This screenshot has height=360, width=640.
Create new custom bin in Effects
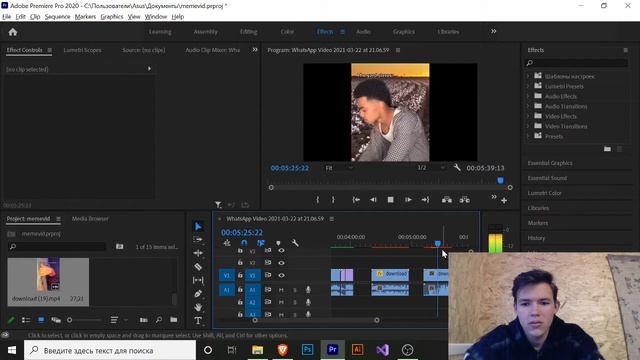tap(607, 149)
